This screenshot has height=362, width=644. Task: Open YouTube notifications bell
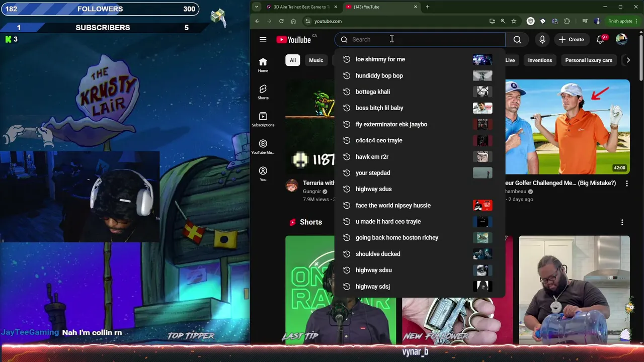[x=600, y=40]
